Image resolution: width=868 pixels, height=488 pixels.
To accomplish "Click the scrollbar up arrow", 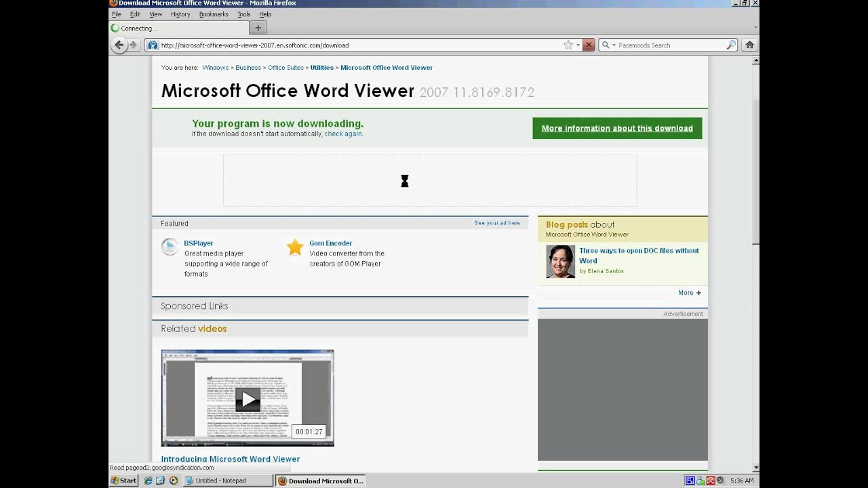I will (x=755, y=61).
